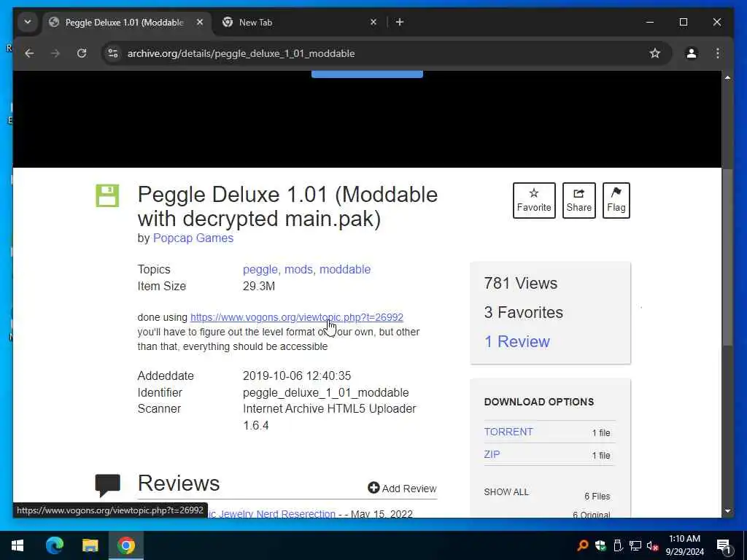Click the address bar URL field
The width and height of the screenshot is (747, 560).
click(x=381, y=53)
